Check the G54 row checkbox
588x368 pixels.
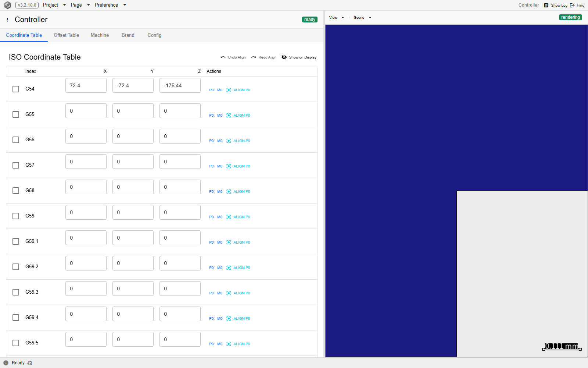tap(16, 89)
